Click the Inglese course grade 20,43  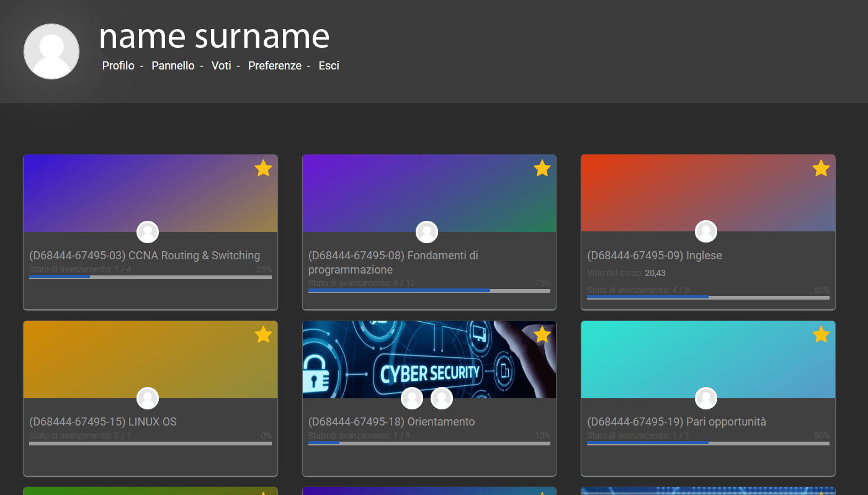tap(655, 273)
